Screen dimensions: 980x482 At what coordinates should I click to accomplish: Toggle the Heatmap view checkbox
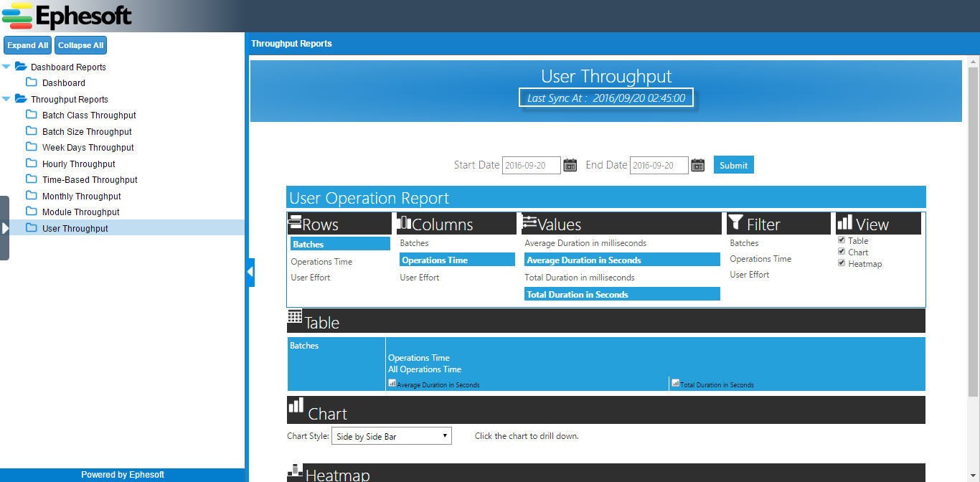[x=842, y=263]
